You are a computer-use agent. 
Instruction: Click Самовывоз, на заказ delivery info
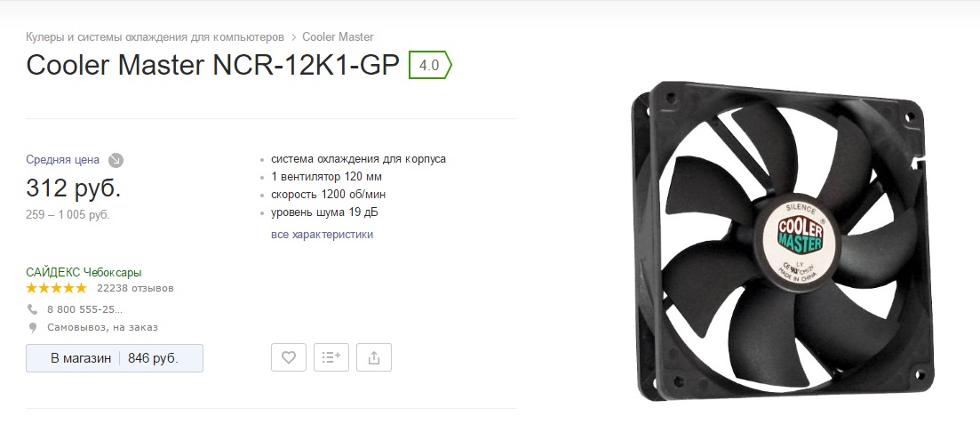click(102, 327)
